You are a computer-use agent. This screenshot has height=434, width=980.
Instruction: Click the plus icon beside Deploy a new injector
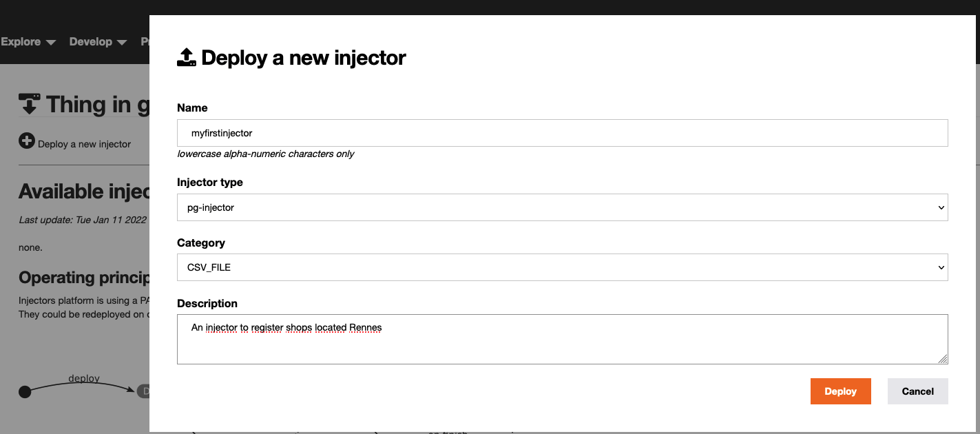tap(26, 141)
